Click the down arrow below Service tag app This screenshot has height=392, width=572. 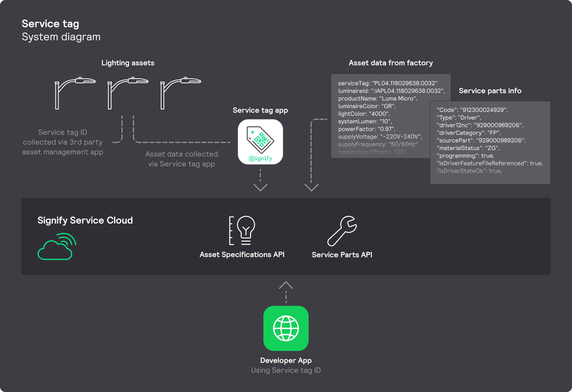click(260, 187)
